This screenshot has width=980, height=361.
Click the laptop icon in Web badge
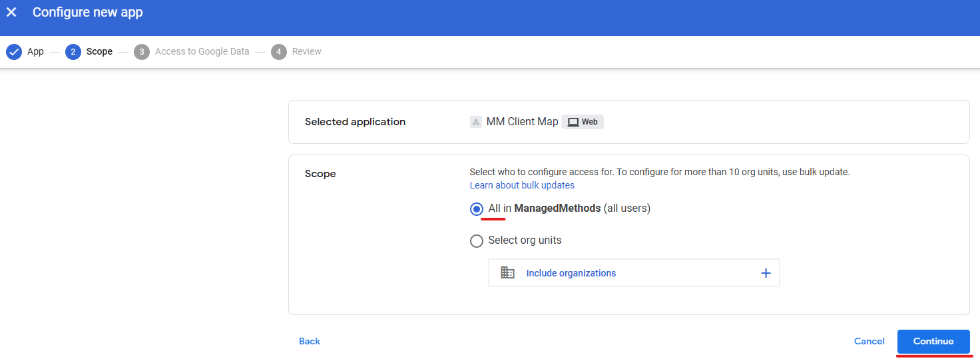click(x=573, y=122)
